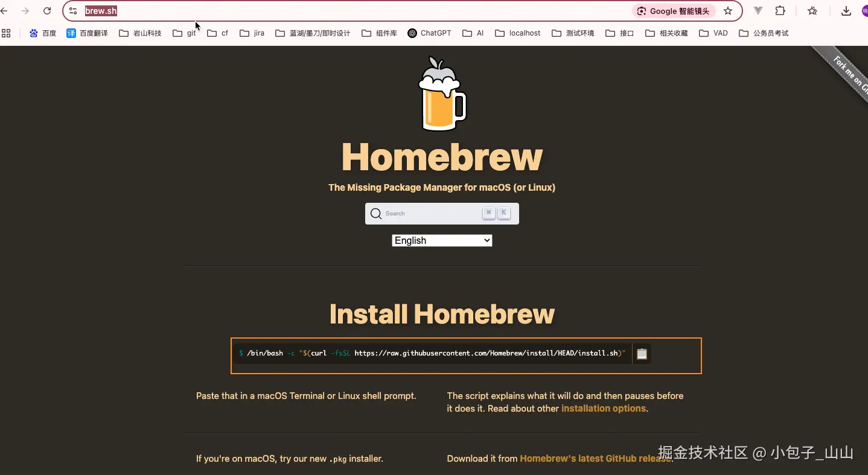This screenshot has width=868, height=475.
Task: Open site information icon in address bar
Action: [73, 11]
